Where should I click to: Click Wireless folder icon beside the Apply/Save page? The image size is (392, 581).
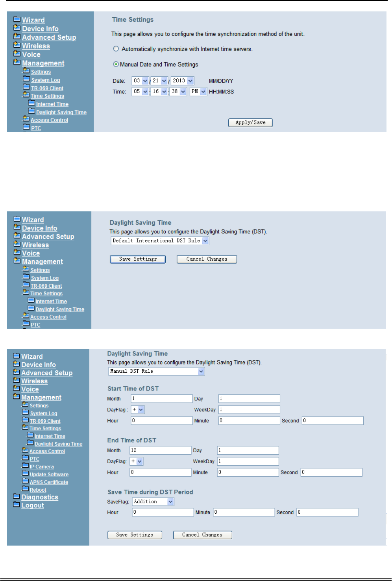(17, 45)
